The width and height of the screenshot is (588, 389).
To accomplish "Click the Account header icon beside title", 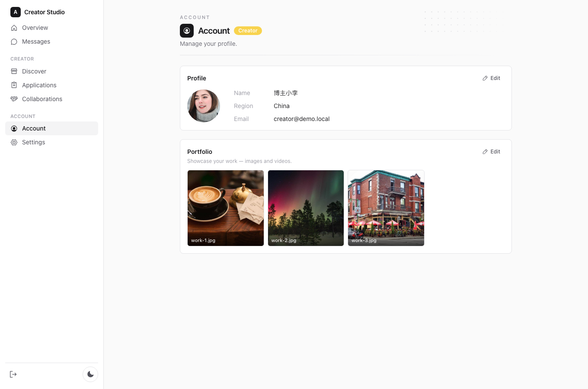I will (x=187, y=31).
